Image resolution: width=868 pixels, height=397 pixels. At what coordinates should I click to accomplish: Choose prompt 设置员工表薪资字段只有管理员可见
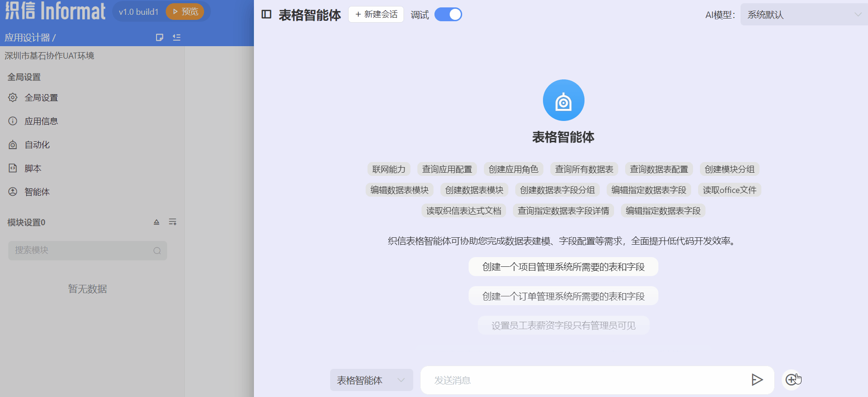[x=563, y=325]
